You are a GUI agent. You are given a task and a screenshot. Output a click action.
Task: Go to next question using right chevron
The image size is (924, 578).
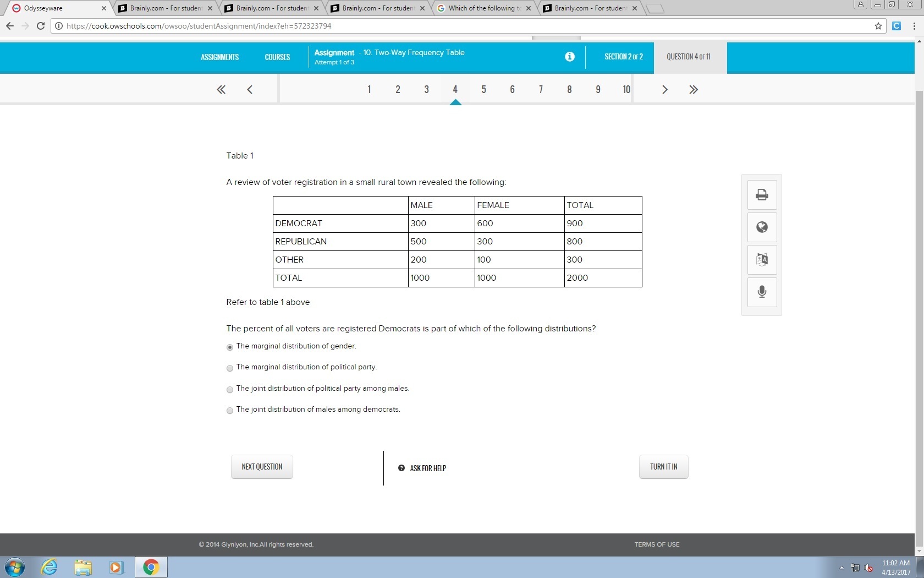[x=664, y=90]
